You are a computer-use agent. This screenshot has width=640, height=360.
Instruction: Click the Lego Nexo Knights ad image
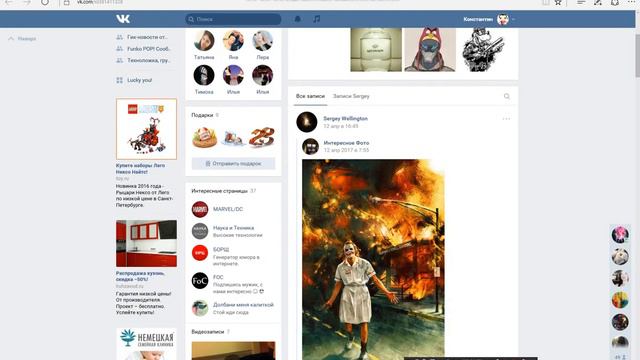pos(147,129)
